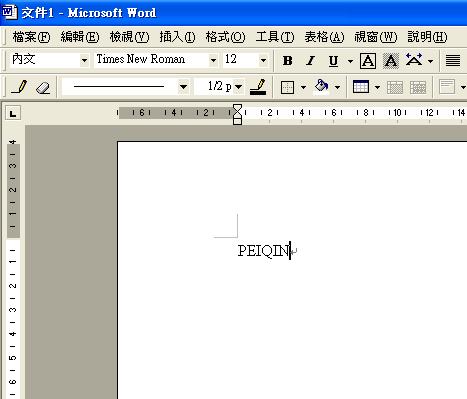Image resolution: width=467 pixels, height=399 pixels.
Task: Open line weight 1/2 pt dropdown
Action: 238,87
